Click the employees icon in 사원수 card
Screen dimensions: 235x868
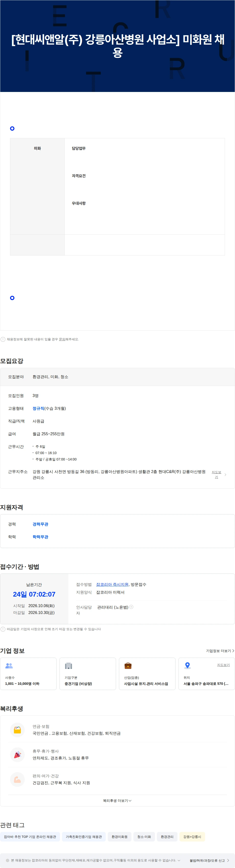click(9, 665)
